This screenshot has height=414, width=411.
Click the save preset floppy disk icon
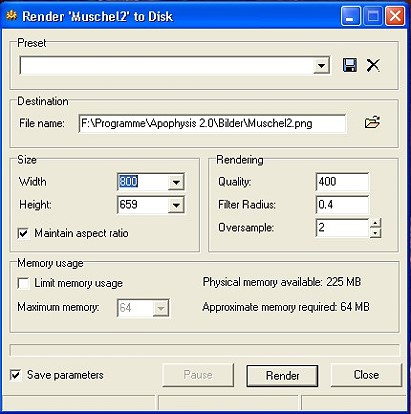click(350, 65)
